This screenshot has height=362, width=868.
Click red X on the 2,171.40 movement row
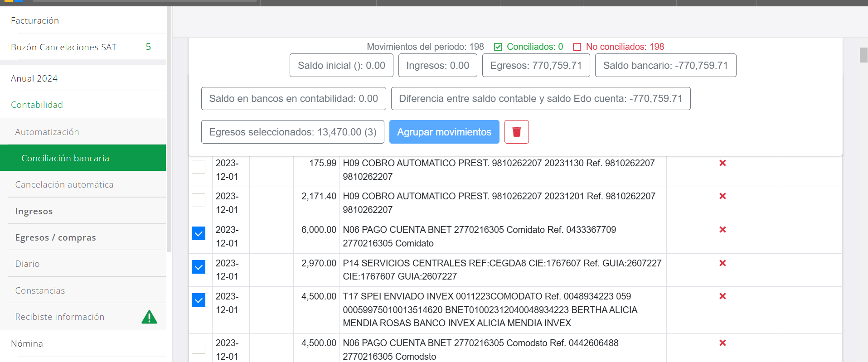[723, 196]
